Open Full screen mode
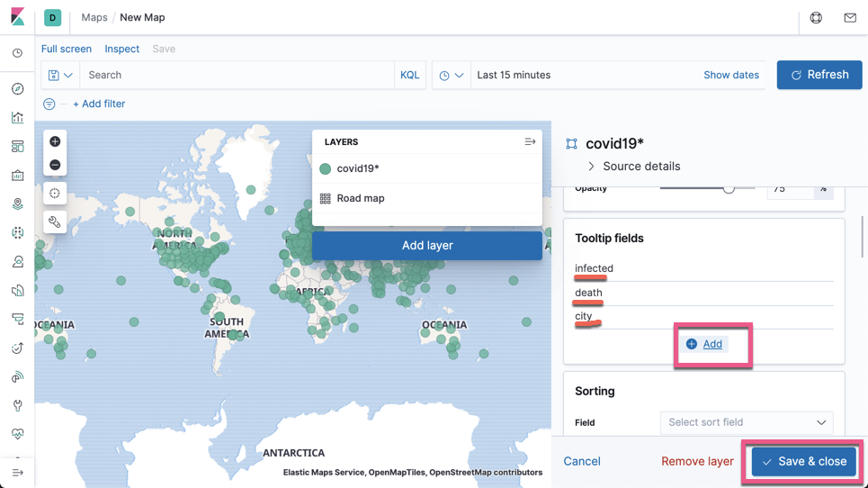The width and height of the screenshot is (868, 488). (x=67, y=49)
